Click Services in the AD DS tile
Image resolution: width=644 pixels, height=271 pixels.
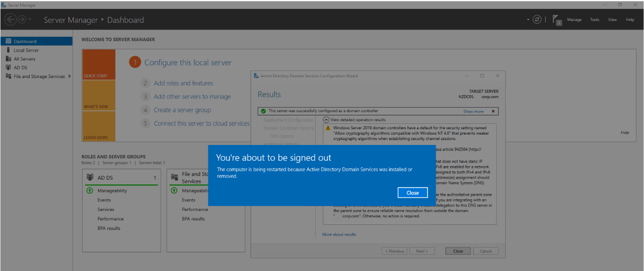point(106,209)
